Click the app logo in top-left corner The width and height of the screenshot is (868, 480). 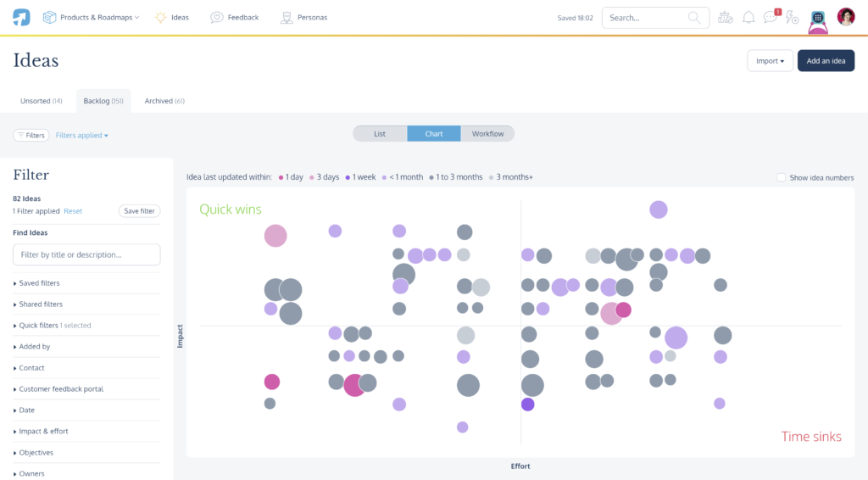[x=21, y=17]
